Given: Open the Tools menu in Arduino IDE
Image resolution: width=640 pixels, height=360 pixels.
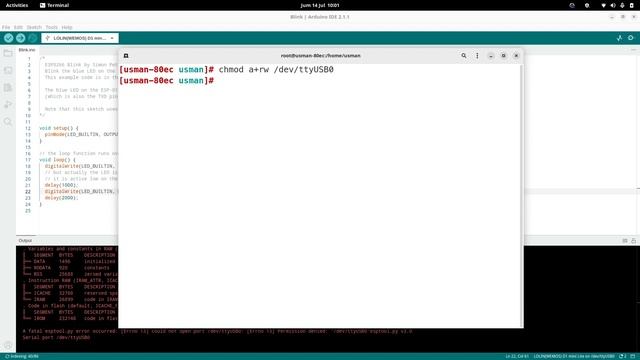Looking at the screenshot, I should [51, 27].
